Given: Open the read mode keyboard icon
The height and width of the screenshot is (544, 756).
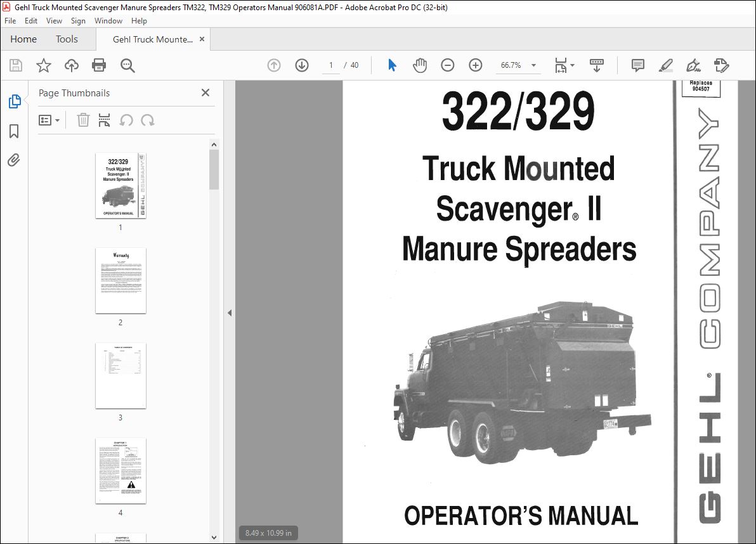Looking at the screenshot, I should (x=597, y=65).
